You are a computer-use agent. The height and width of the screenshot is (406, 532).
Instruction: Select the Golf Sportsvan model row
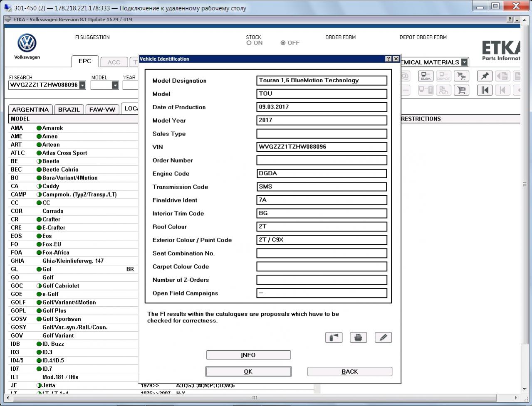coord(73,319)
